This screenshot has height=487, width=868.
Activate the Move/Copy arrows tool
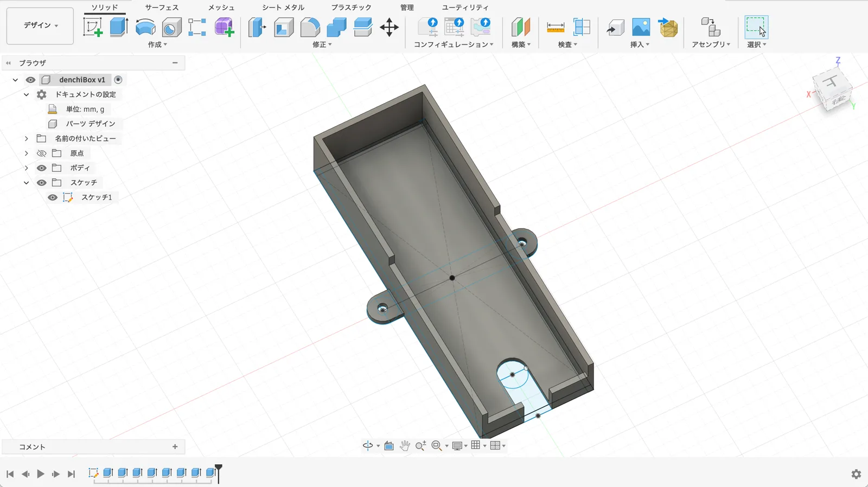(x=389, y=27)
